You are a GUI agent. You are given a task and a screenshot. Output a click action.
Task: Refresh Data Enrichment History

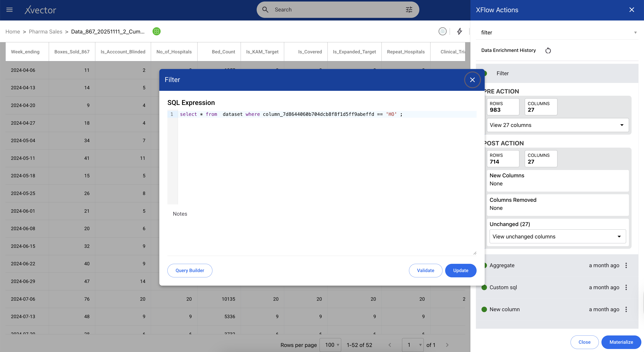tap(548, 50)
